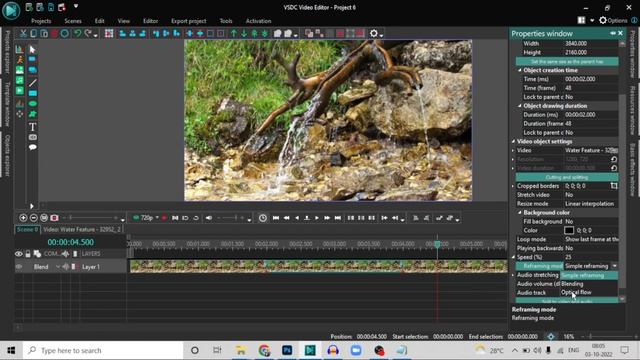The image size is (640, 360).
Task: Add a chart object from the left toolbar
Action: pos(20,50)
